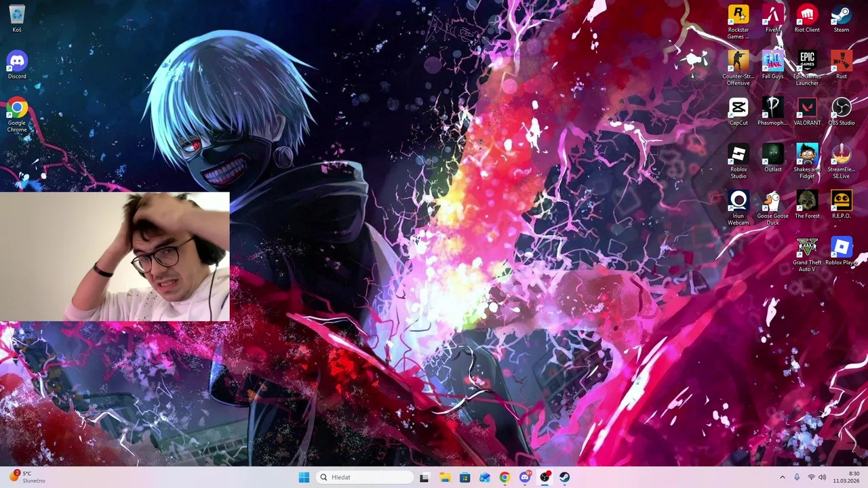Select the Shakes and Fidget icon

[807, 162]
